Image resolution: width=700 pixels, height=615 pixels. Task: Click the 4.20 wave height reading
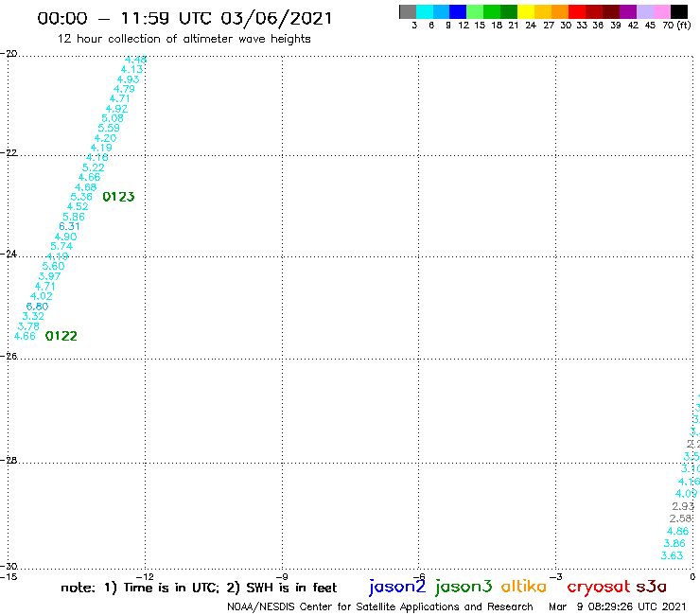(105, 138)
